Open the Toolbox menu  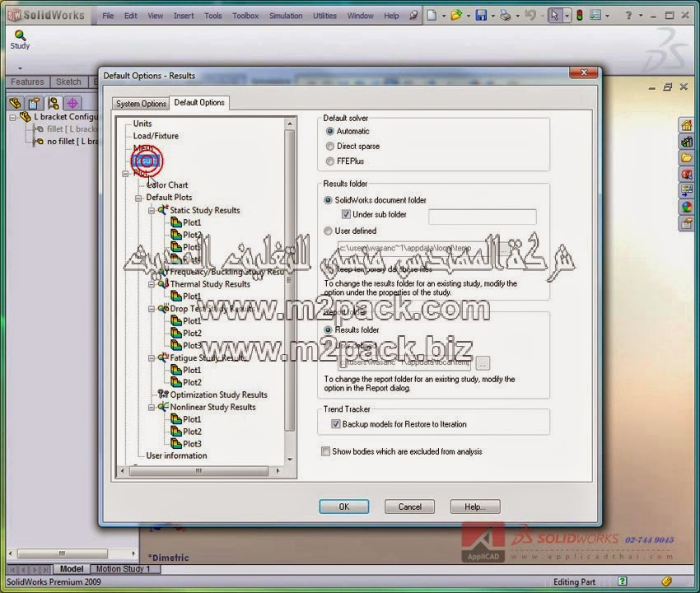coord(245,16)
